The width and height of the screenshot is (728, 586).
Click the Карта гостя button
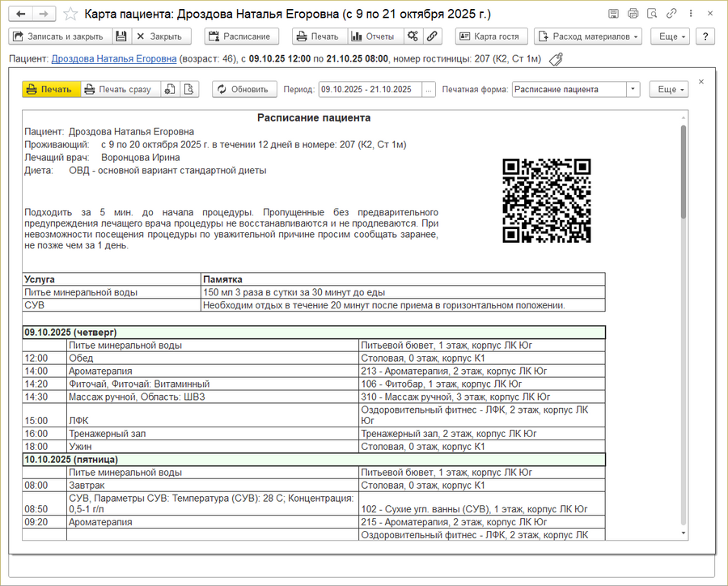click(x=490, y=36)
